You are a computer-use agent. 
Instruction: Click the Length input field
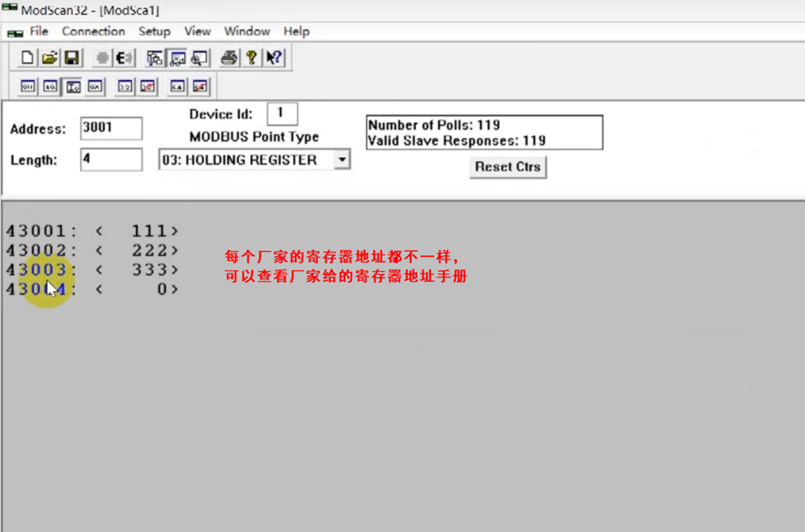coord(111,159)
